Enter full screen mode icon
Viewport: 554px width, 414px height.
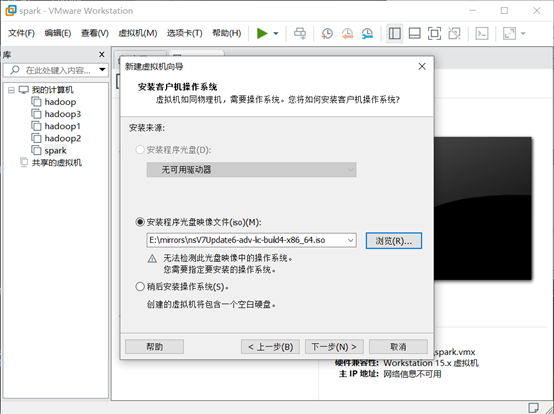(434, 34)
